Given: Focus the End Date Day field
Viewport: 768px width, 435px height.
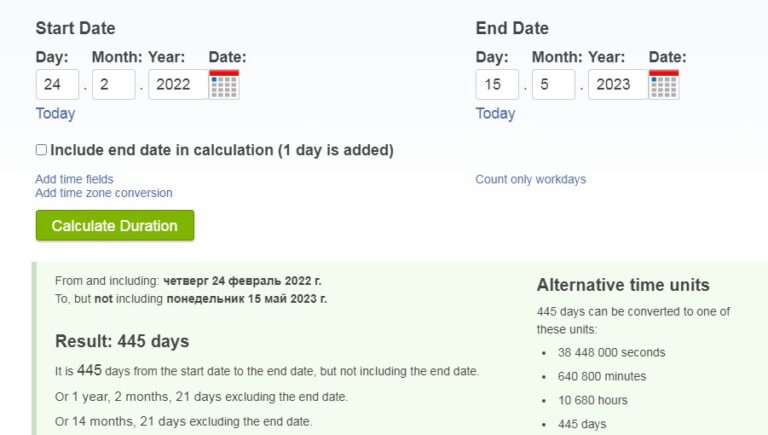Looking at the screenshot, I should point(497,84).
